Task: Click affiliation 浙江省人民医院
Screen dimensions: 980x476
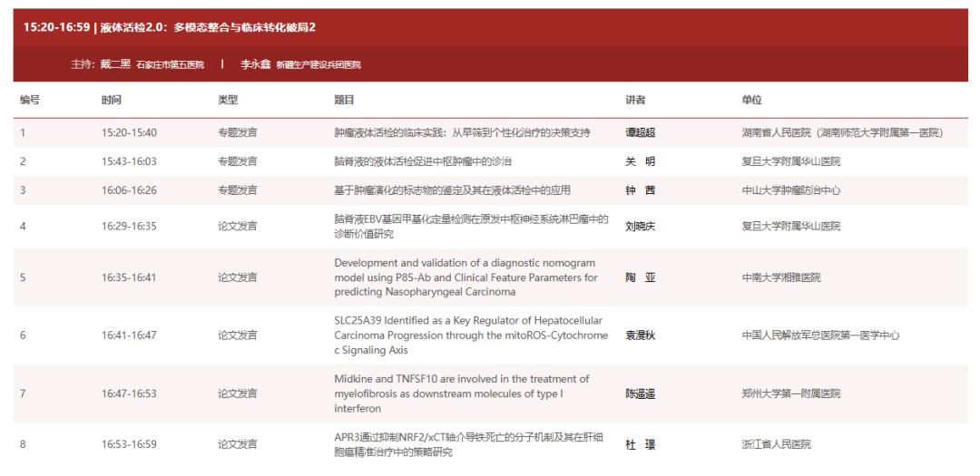Action: (x=776, y=445)
